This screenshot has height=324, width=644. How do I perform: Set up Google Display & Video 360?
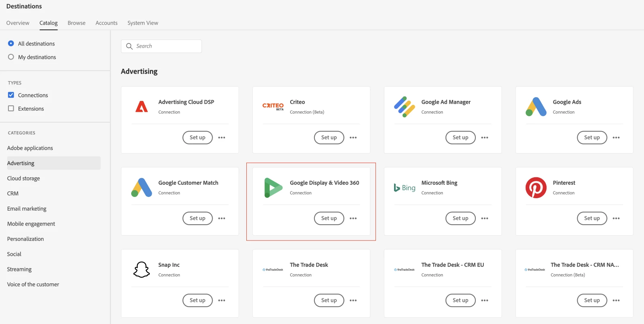329,218
